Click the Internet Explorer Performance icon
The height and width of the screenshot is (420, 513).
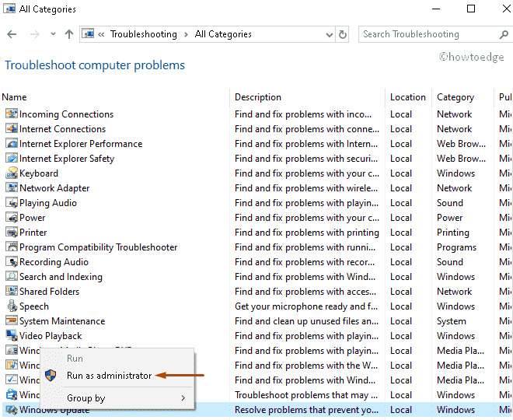pos(12,144)
